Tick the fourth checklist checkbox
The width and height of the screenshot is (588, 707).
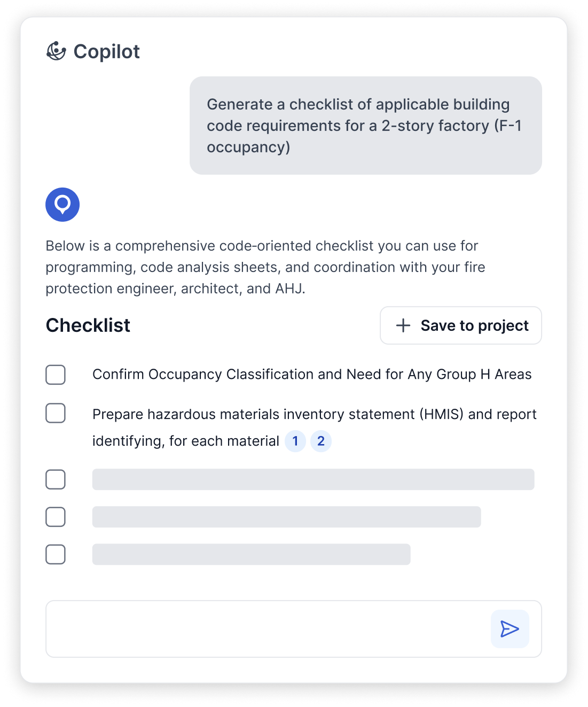point(56,517)
